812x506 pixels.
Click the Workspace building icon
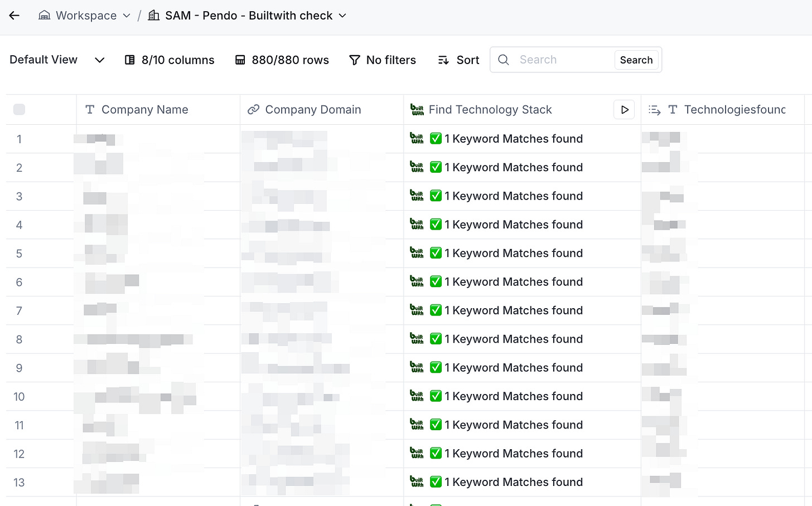[44, 16]
